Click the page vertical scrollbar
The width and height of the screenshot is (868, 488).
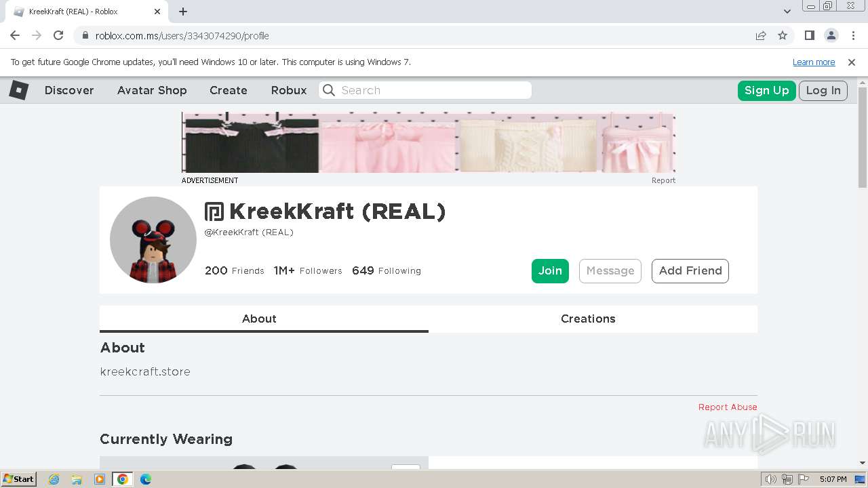(x=863, y=137)
